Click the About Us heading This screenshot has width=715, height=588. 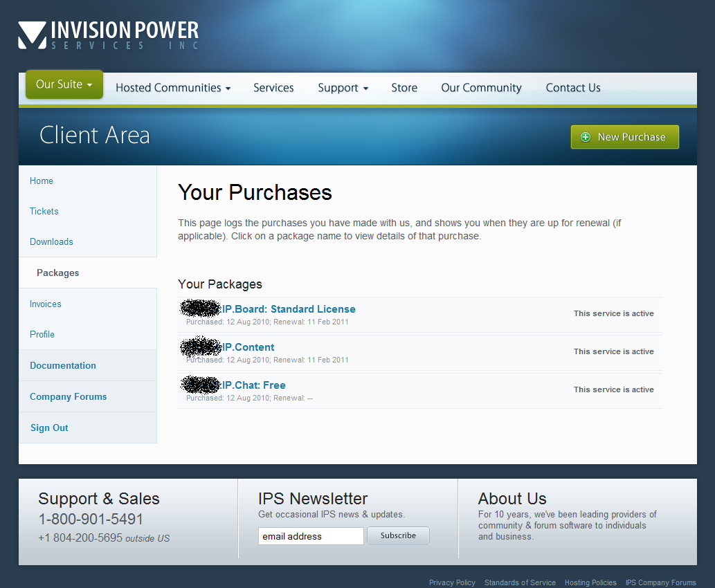[x=512, y=499]
